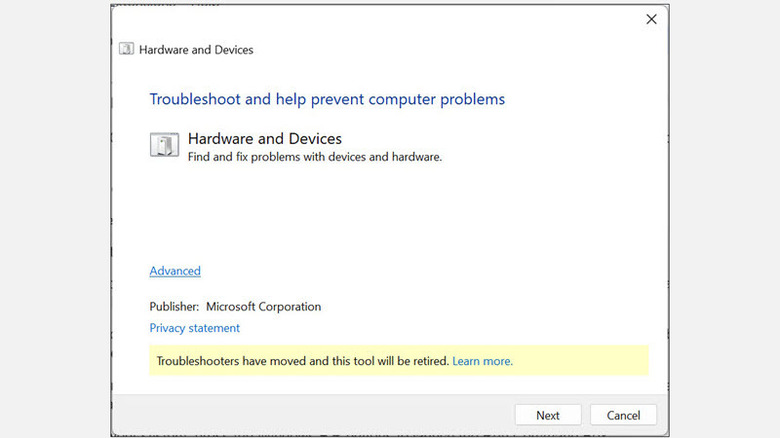780x438 pixels.
Task: Click the Publisher label
Action: tap(175, 307)
